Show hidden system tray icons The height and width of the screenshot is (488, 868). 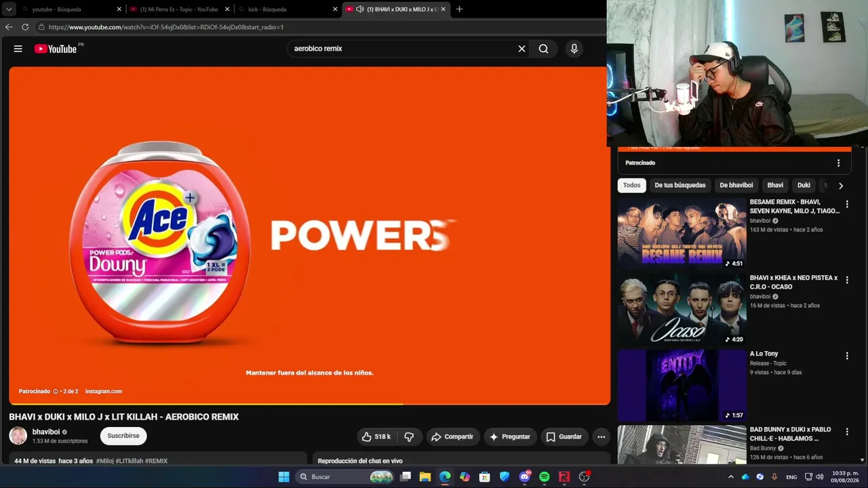click(730, 476)
